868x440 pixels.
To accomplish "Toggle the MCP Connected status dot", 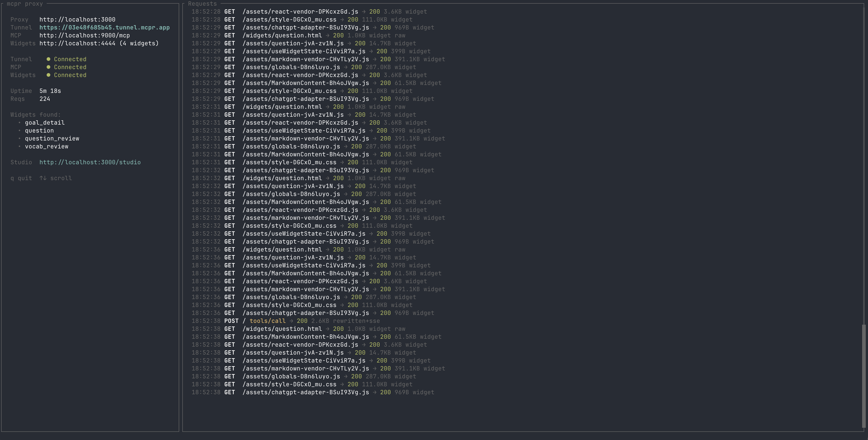I will (48, 67).
